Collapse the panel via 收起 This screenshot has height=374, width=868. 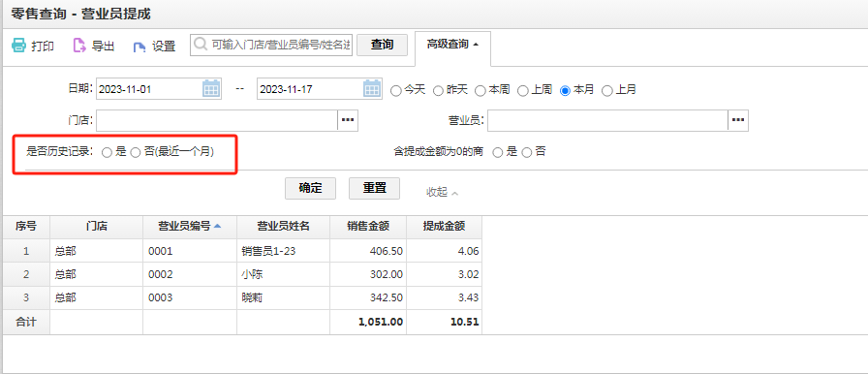coord(442,192)
